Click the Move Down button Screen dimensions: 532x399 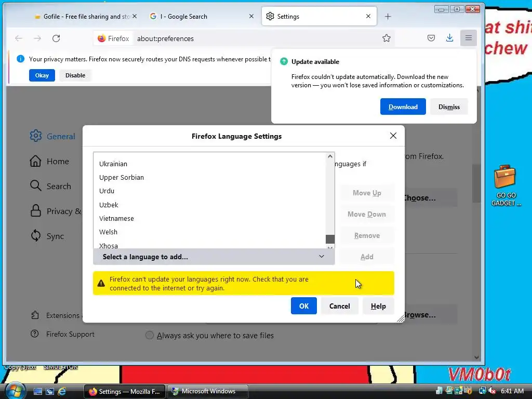[x=367, y=214]
